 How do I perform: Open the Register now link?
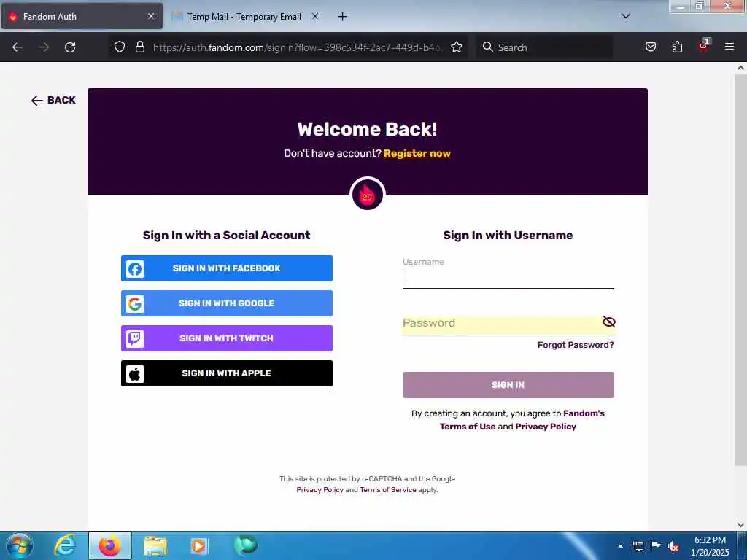click(x=417, y=153)
